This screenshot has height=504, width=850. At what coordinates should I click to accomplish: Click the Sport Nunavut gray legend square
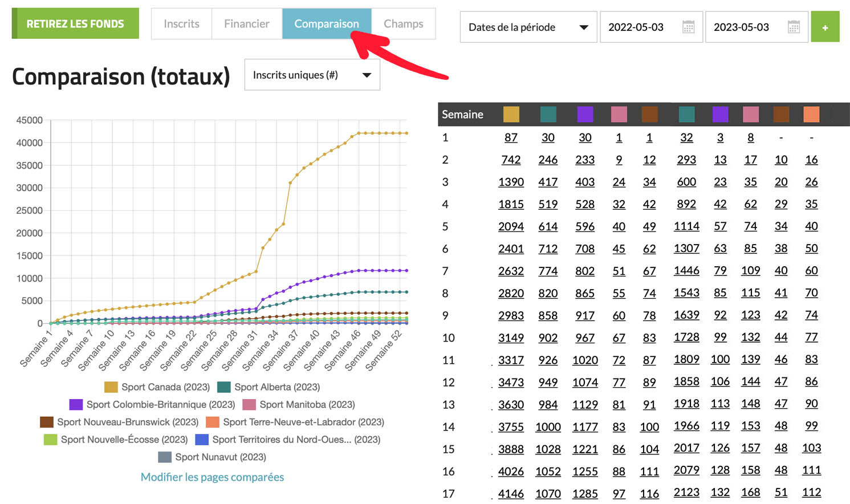pyautogui.click(x=165, y=457)
